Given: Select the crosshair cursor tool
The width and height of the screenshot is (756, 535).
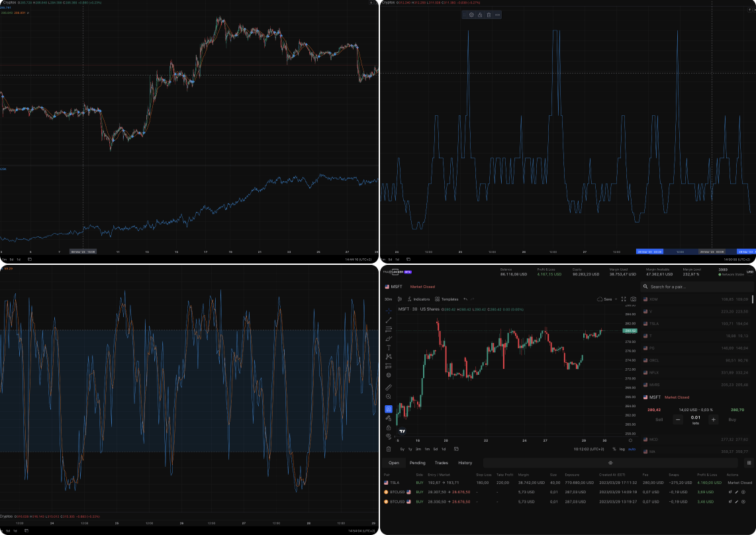Looking at the screenshot, I should coord(389,311).
